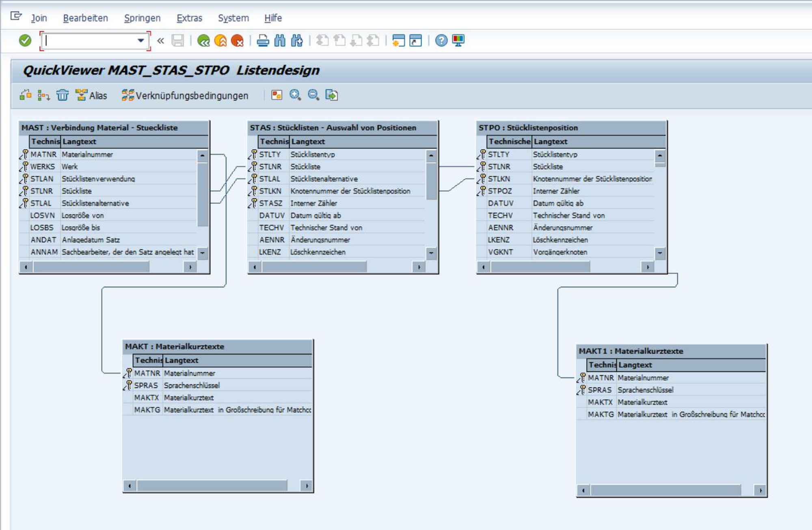Image resolution: width=812 pixels, height=530 pixels.
Task: Click the STPO horizontal scrollbar thumb
Action: pyautogui.click(x=540, y=267)
